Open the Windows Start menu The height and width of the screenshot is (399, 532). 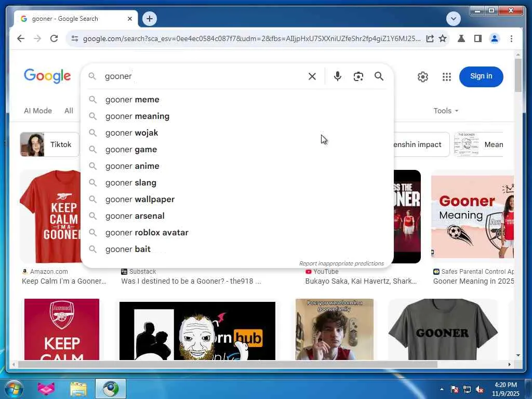14,389
